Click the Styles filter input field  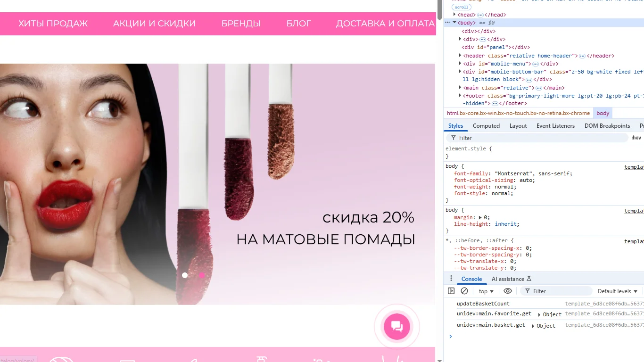pyautogui.click(x=537, y=138)
